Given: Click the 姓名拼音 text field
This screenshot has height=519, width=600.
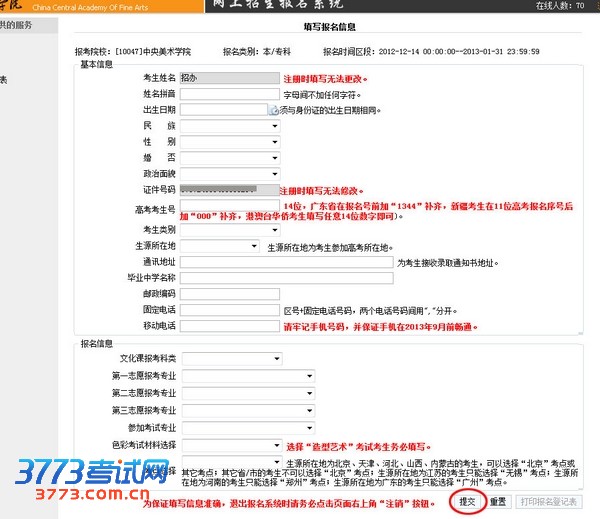Looking at the screenshot, I should coord(229,94).
